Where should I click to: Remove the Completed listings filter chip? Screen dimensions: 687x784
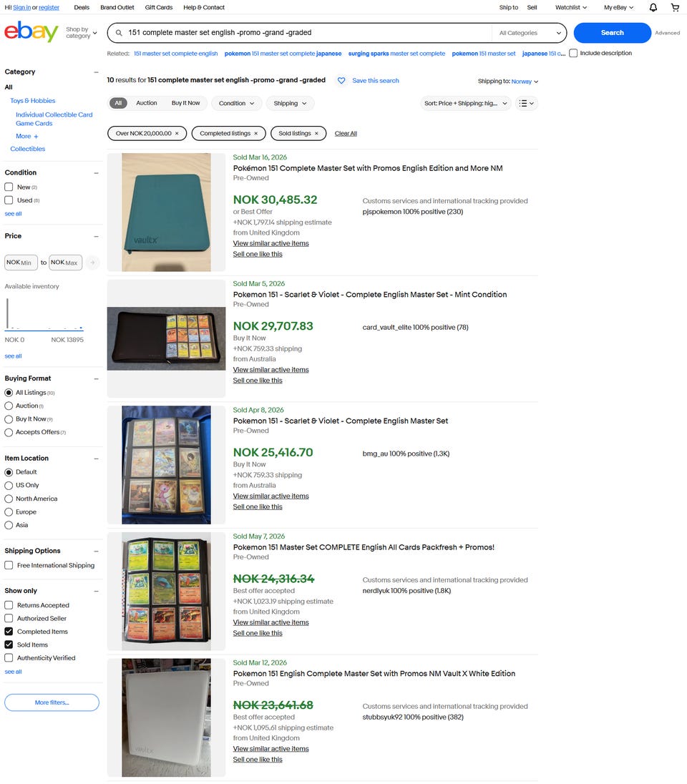click(255, 134)
